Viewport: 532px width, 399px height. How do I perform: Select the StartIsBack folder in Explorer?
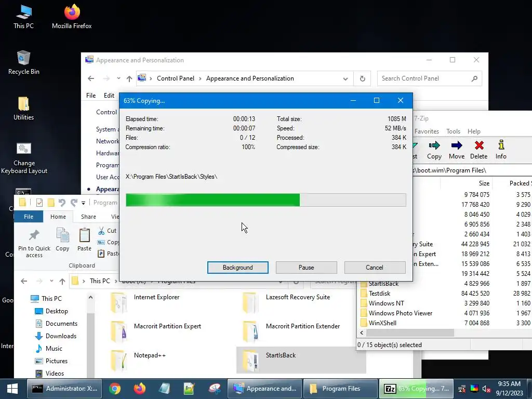[301, 361]
